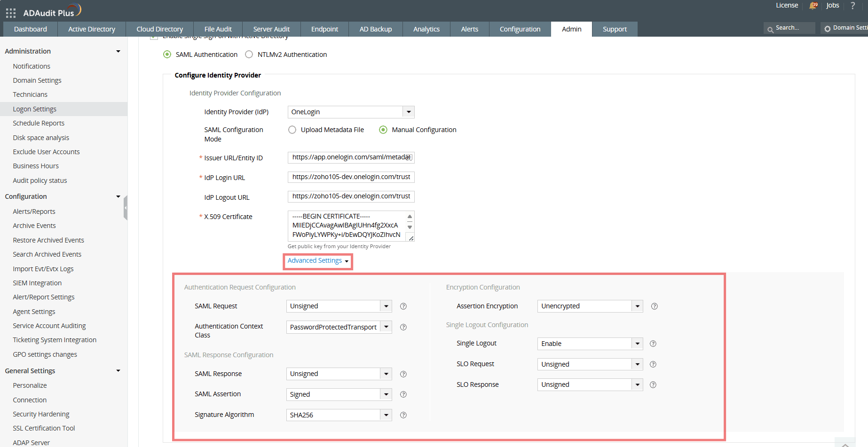Open SIEM Integration in the sidebar
Image resolution: width=868 pixels, height=447 pixels.
click(37, 282)
